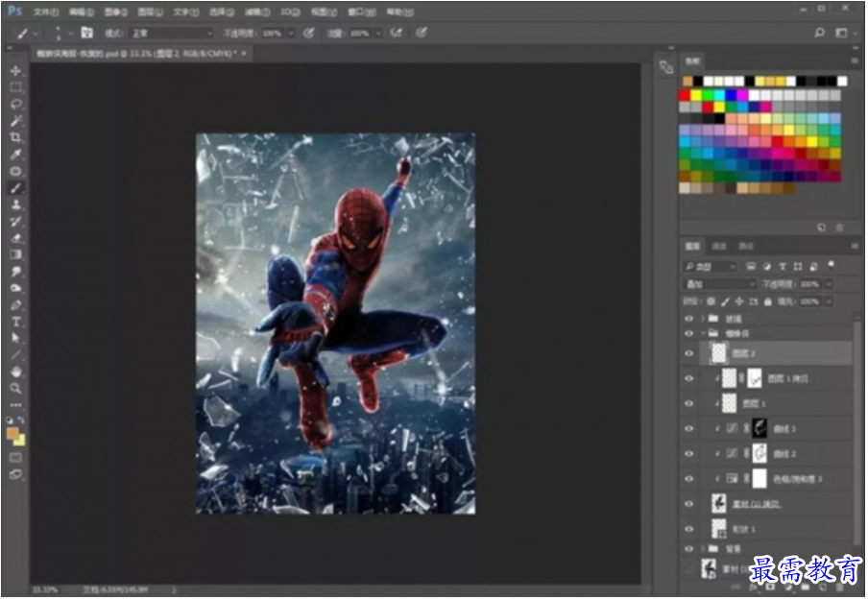868x600 pixels.
Task: Hide the 图层 2 layer
Action: tap(689, 353)
